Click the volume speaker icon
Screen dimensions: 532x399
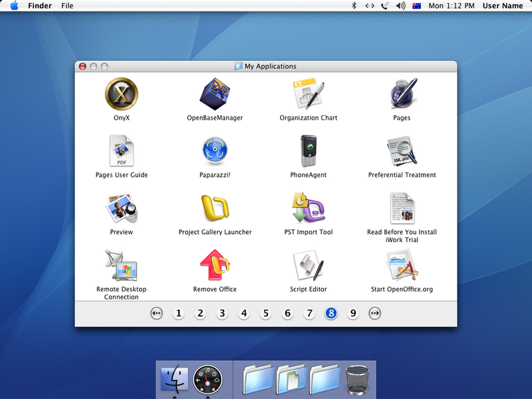tap(401, 6)
